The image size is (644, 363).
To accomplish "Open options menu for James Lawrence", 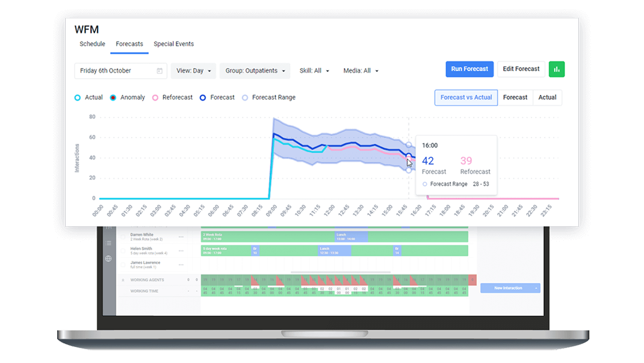I will coord(181,265).
